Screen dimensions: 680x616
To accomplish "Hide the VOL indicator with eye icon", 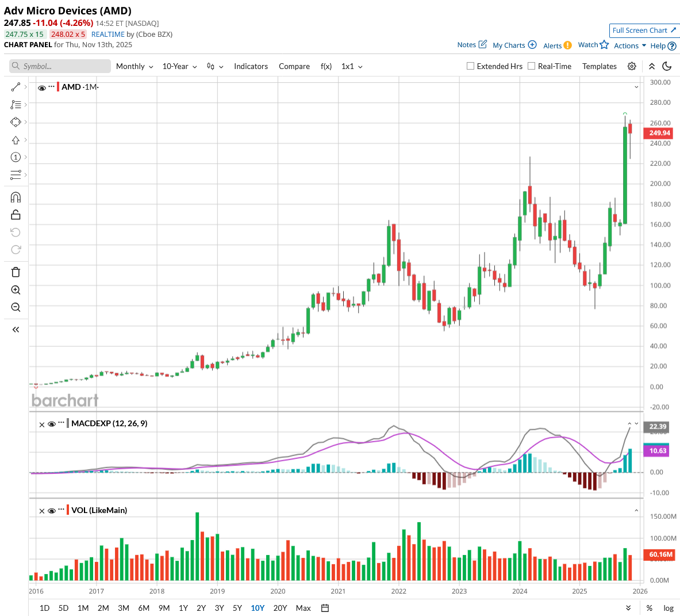I will (x=52, y=511).
